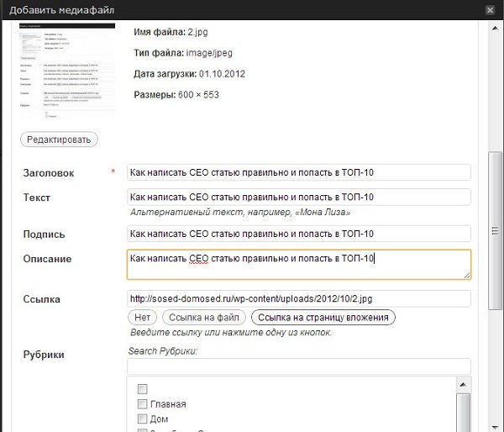
Task: Click the Описание textarea resize handle
Action: (467, 276)
